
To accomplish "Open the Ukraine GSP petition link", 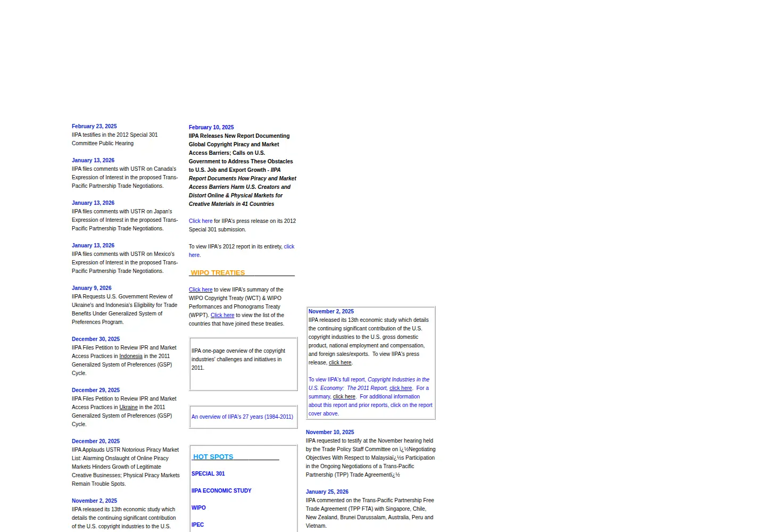I will pyautogui.click(x=129, y=407).
